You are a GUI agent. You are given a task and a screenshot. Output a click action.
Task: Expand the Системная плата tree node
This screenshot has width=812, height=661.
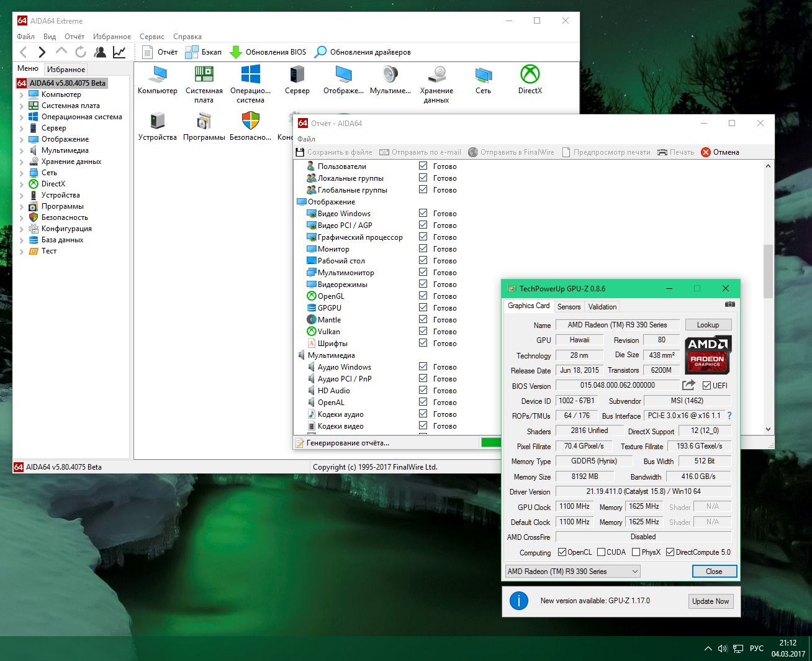(22, 106)
